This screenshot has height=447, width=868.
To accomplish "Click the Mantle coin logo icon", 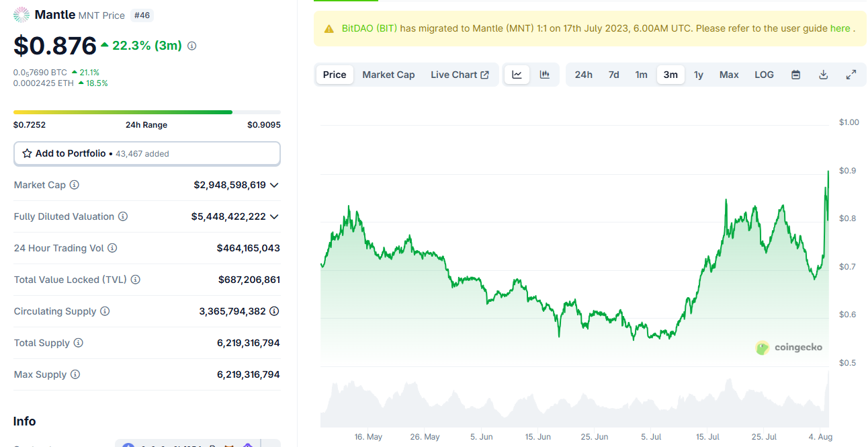I will (x=21, y=15).
